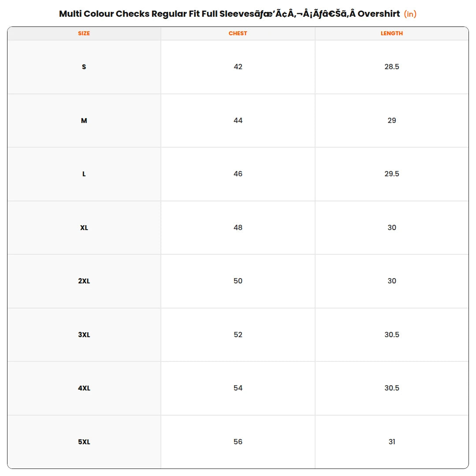Select the 2XL size row label
Image resolution: width=476 pixels, height=476 pixels.
tap(84, 281)
